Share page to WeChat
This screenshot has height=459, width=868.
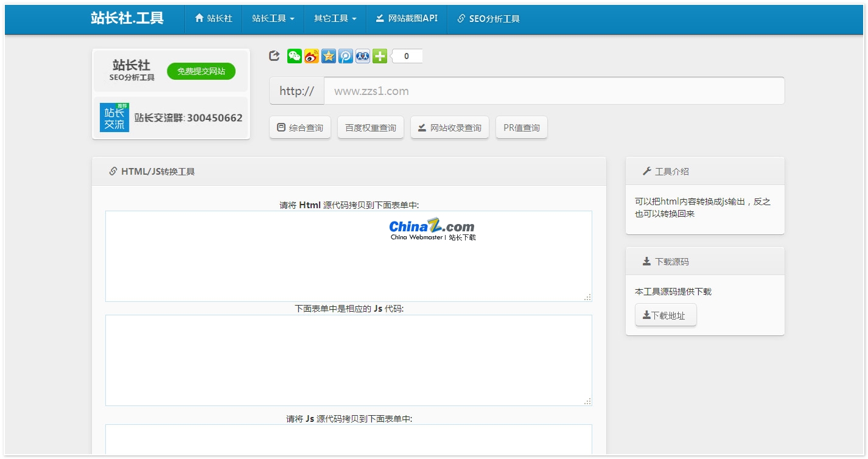(295, 56)
